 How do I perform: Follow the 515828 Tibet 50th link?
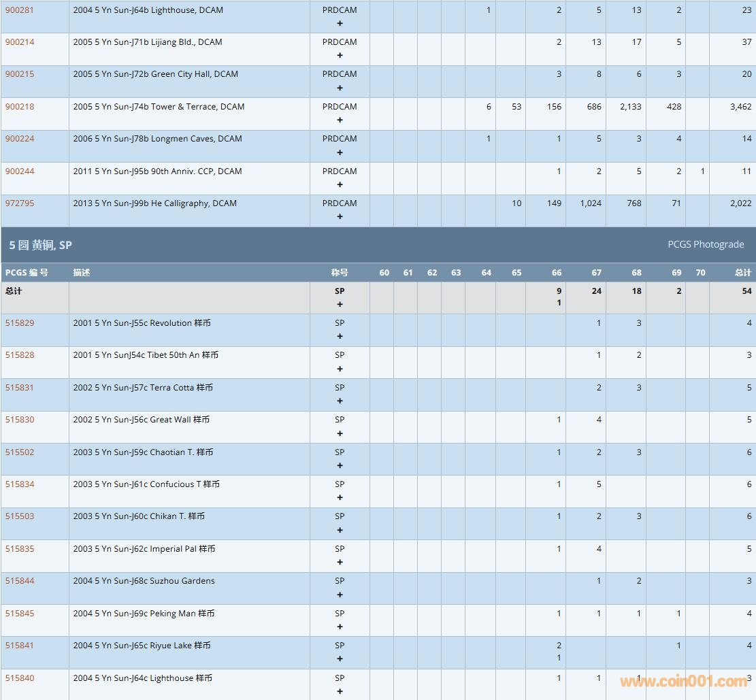tap(20, 355)
